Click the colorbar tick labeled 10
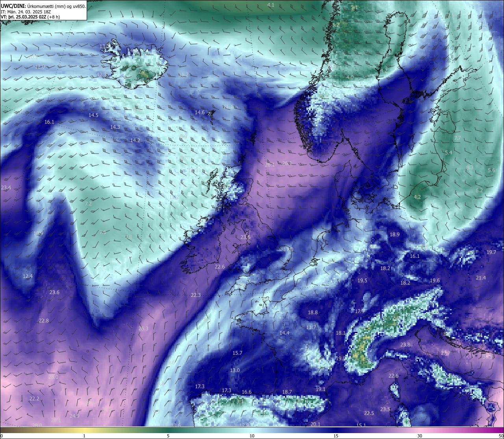The width and height of the screenshot is (504, 439). 252,436
